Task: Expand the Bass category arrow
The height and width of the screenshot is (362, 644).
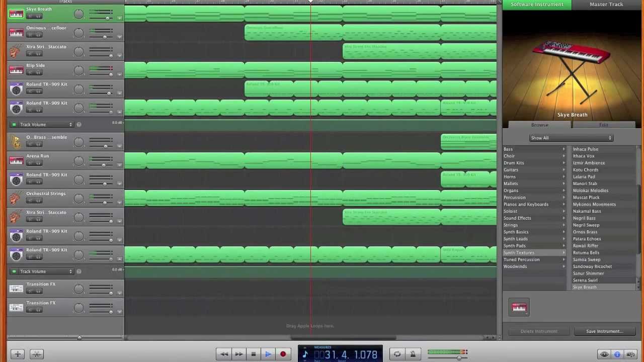Action: pos(563,149)
